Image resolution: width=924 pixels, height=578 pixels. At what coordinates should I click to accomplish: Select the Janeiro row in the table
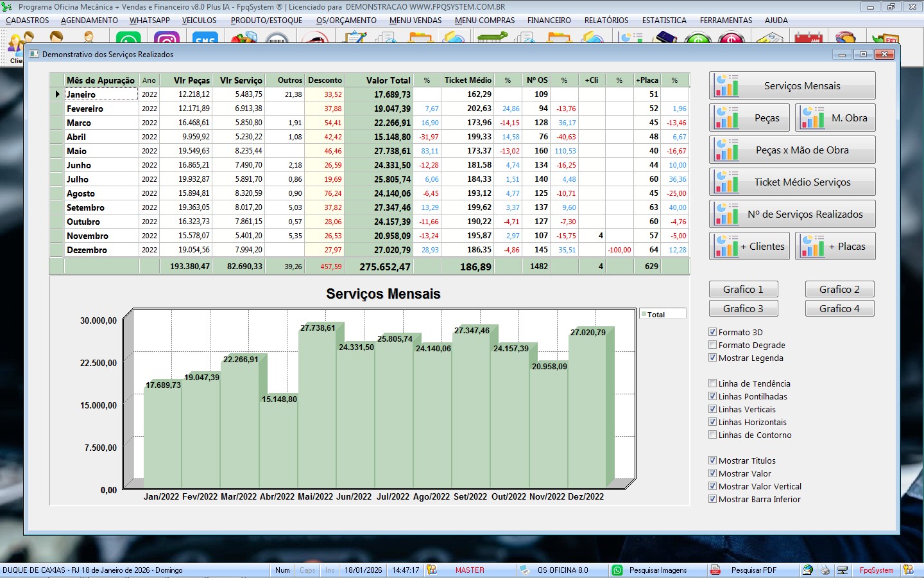(101, 94)
